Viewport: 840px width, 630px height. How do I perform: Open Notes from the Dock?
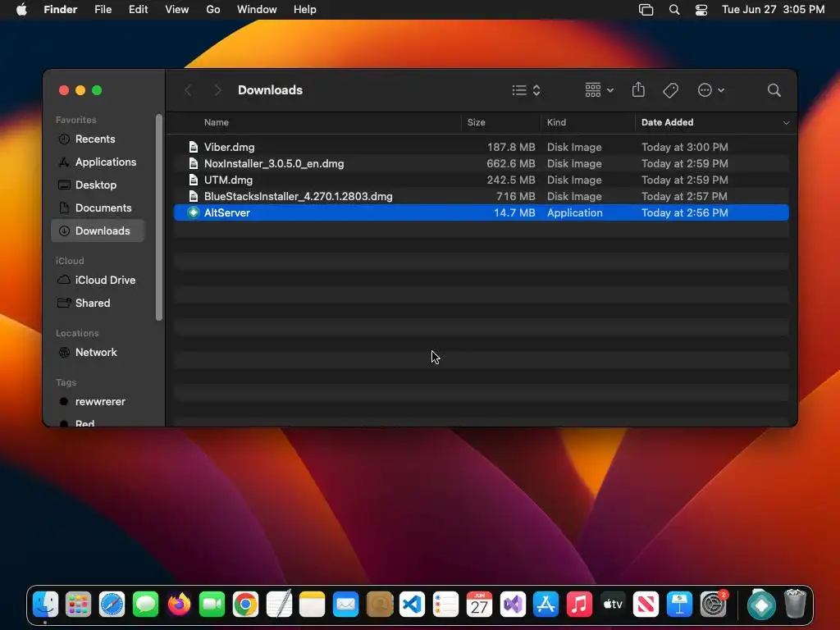point(313,605)
